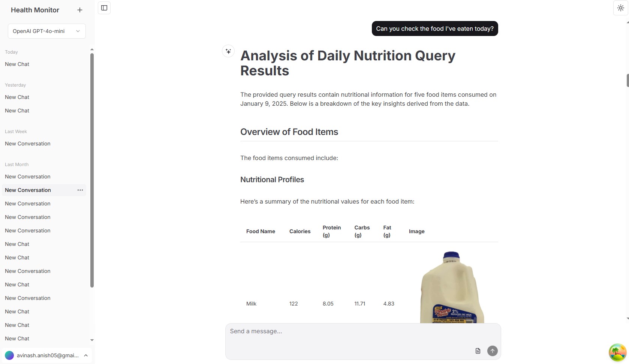629x364 pixels.
Task: Click the Health Monitor title
Action: [x=35, y=10]
